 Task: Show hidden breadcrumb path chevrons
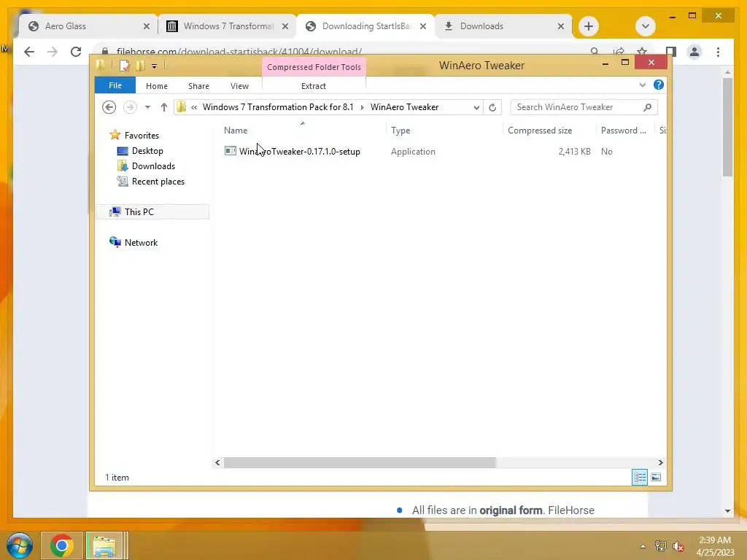(194, 107)
